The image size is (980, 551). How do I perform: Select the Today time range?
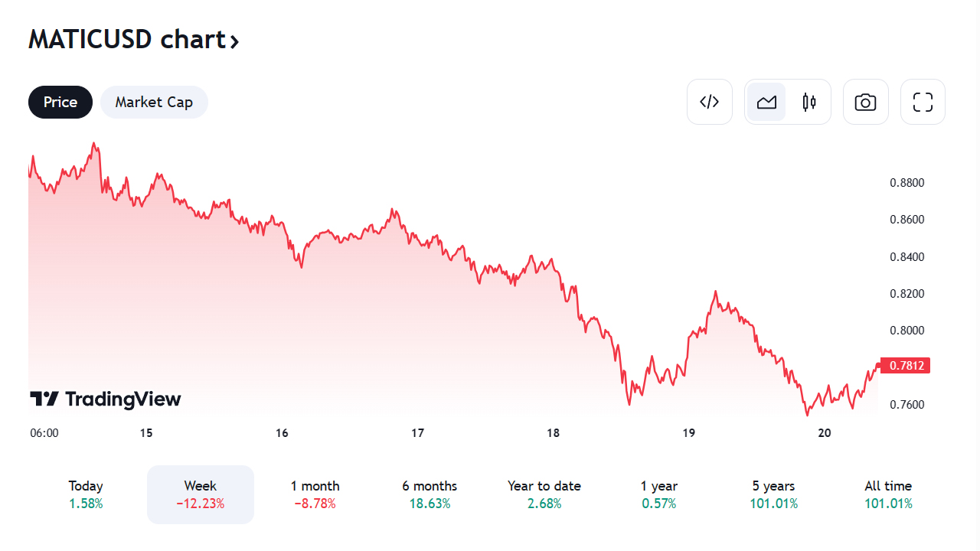tap(86, 494)
